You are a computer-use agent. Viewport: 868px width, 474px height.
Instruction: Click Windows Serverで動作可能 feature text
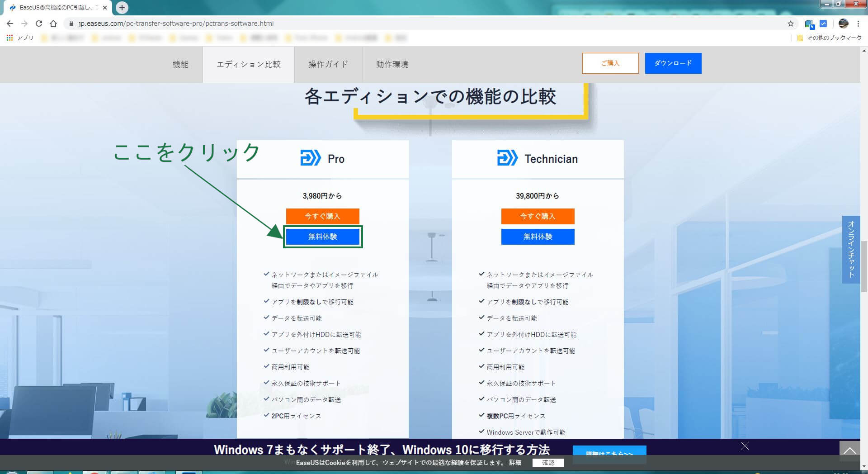coord(526,432)
